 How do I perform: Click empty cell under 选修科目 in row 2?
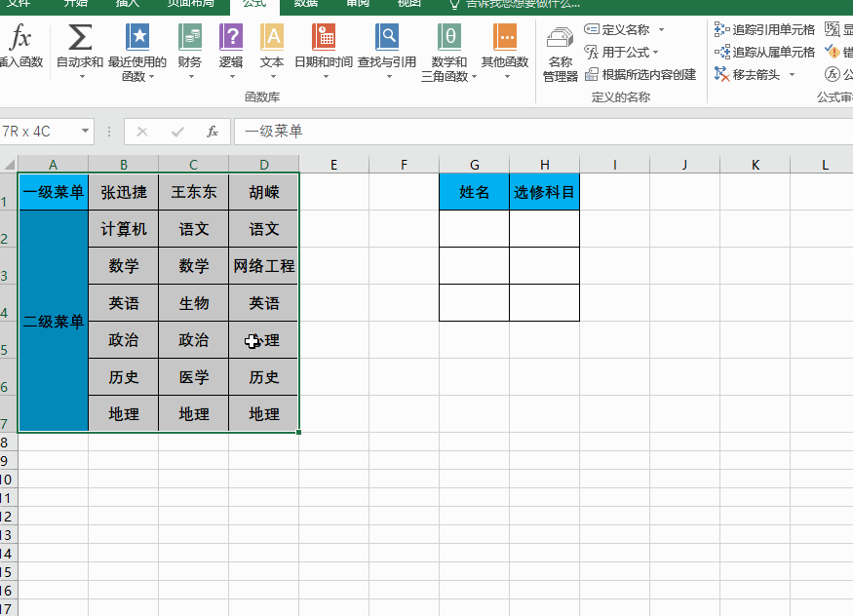[545, 229]
